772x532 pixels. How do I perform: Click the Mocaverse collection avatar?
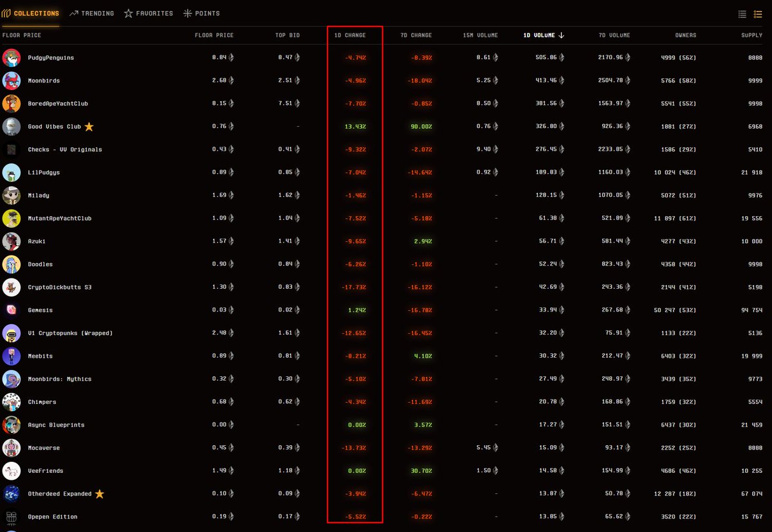coord(12,448)
